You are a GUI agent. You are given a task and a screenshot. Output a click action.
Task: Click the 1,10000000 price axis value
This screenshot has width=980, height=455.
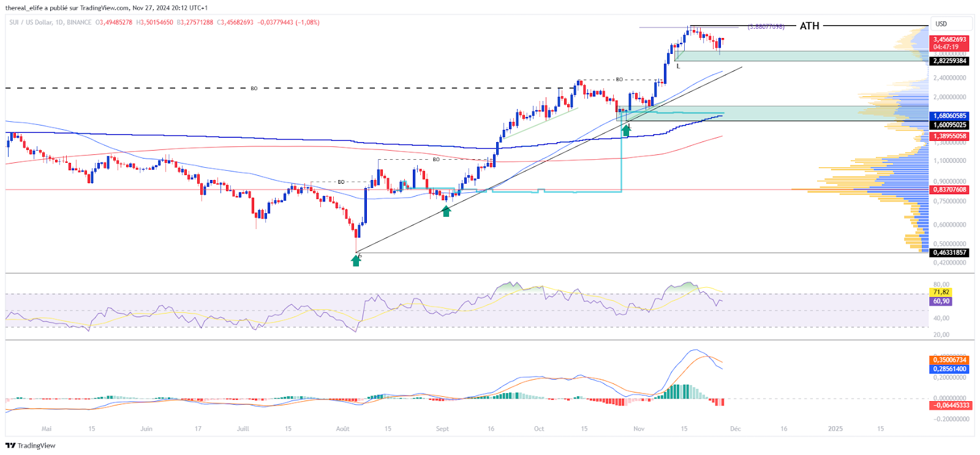coord(949,160)
